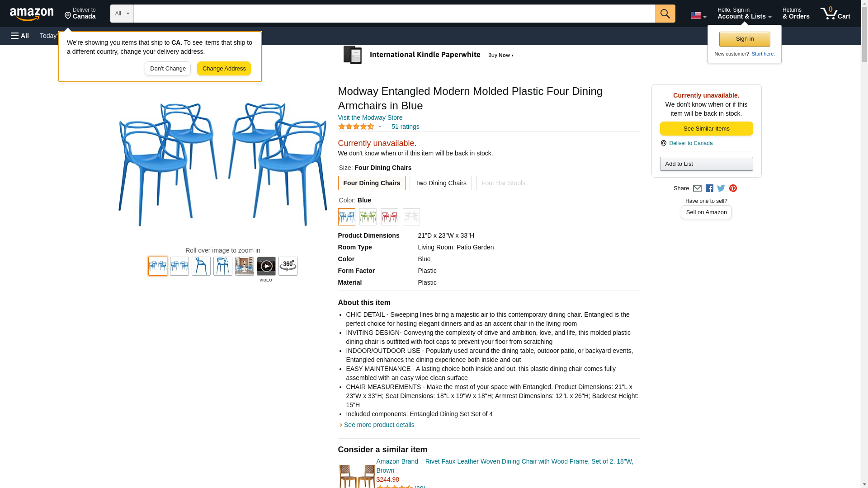868x488 pixels.
Task: Share product through the email icon
Action: coord(697,188)
